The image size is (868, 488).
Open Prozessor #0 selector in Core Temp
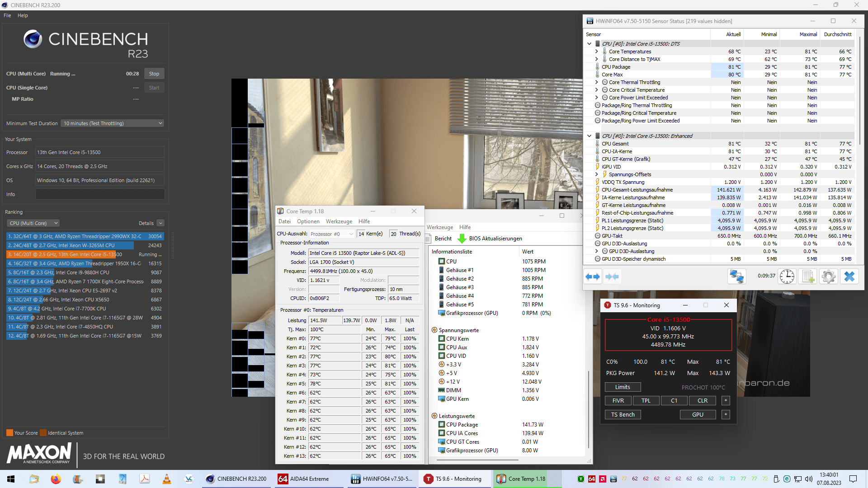point(332,234)
